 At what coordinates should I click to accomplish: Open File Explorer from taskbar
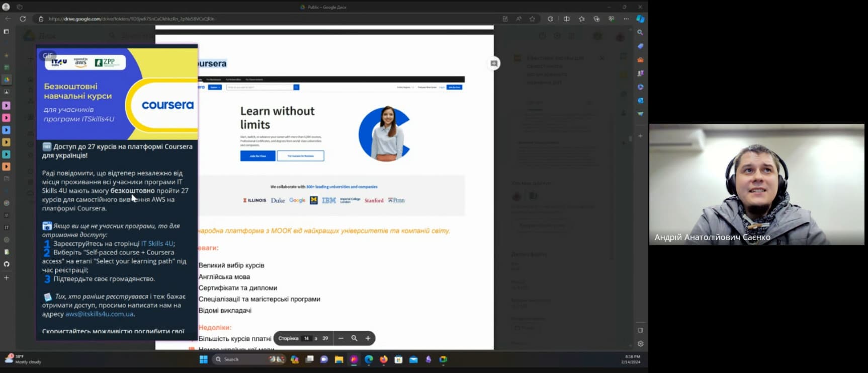coord(339,359)
